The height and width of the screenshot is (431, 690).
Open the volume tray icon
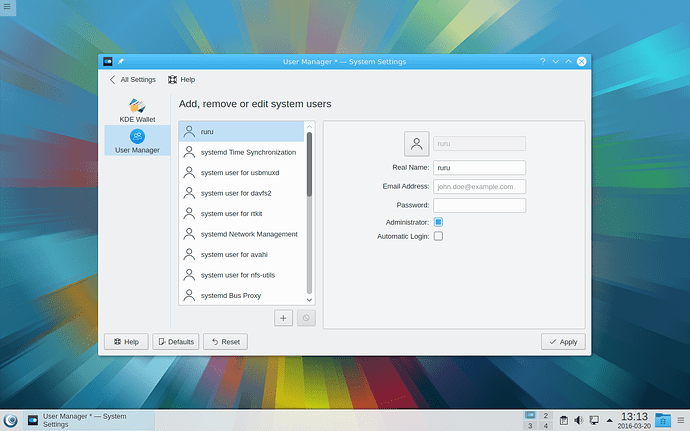click(x=579, y=420)
